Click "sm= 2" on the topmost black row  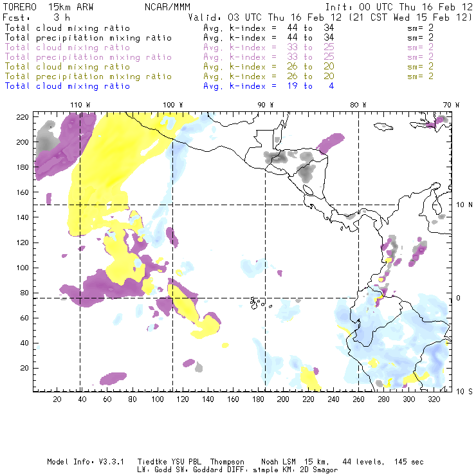421,28
